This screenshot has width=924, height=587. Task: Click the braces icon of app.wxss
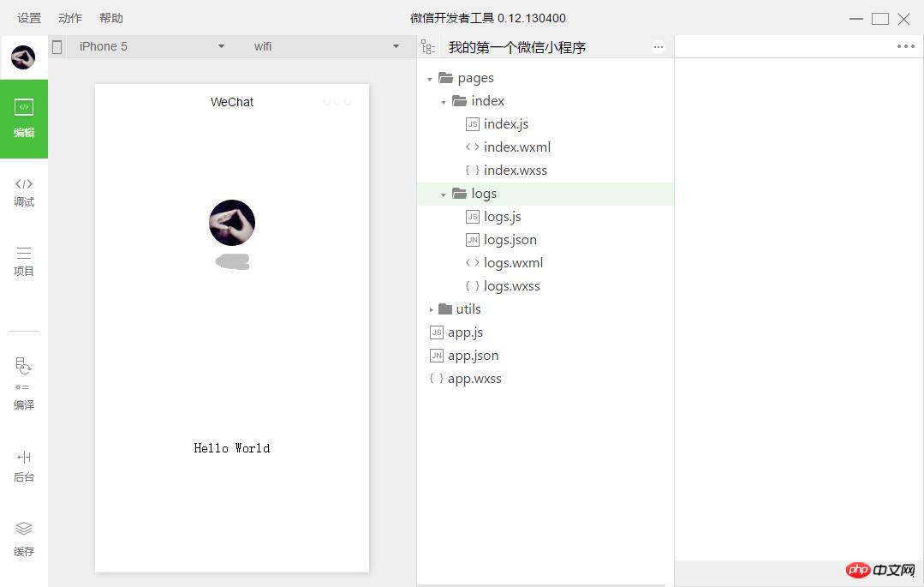(436, 378)
